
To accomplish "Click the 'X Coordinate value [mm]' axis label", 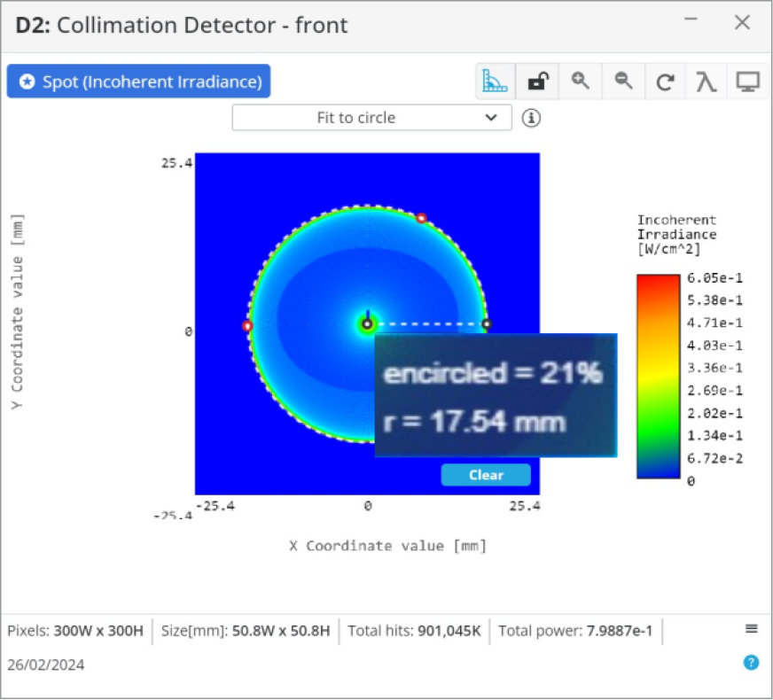I will pos(388,546).
